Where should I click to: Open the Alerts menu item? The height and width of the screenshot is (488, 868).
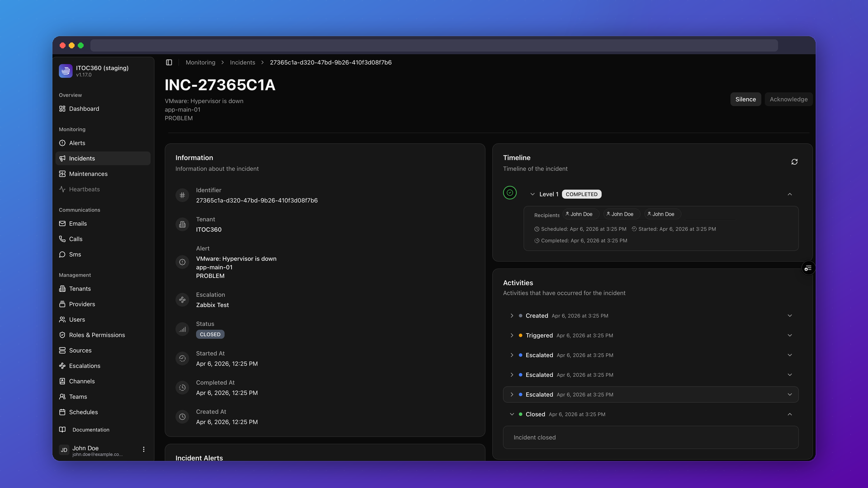tap(77, 143)
